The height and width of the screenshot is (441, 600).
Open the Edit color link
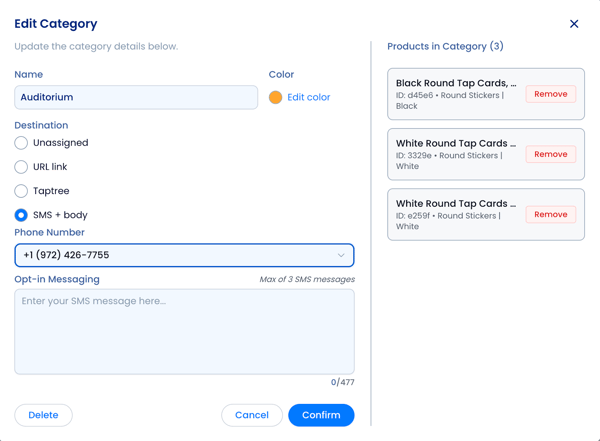pos(308,97)
